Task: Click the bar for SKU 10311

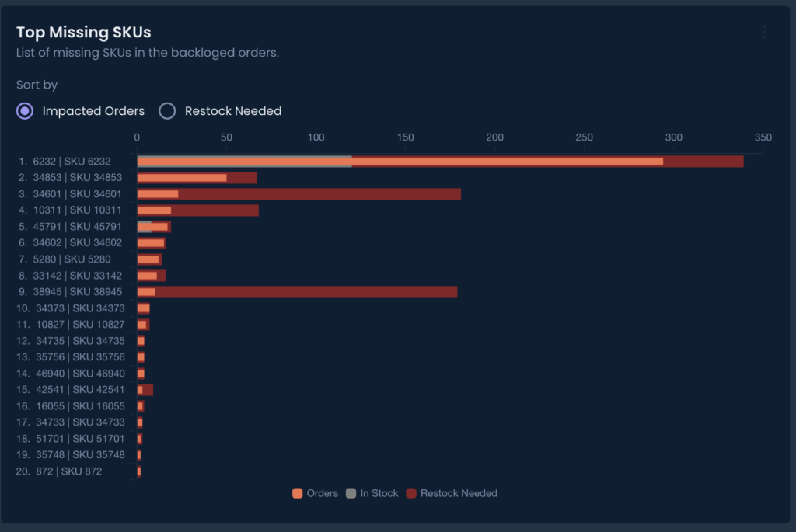Action: [197, 210]
